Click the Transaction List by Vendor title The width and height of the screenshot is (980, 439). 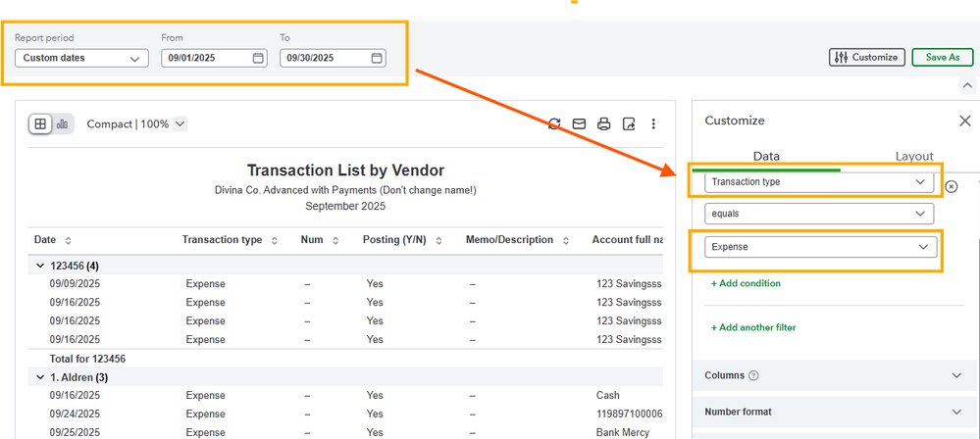345,170
